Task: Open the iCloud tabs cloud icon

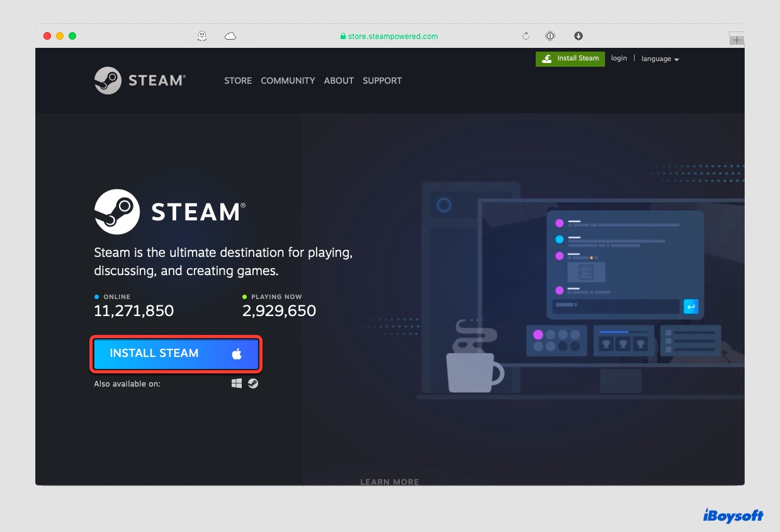Action: click(230, 36)
